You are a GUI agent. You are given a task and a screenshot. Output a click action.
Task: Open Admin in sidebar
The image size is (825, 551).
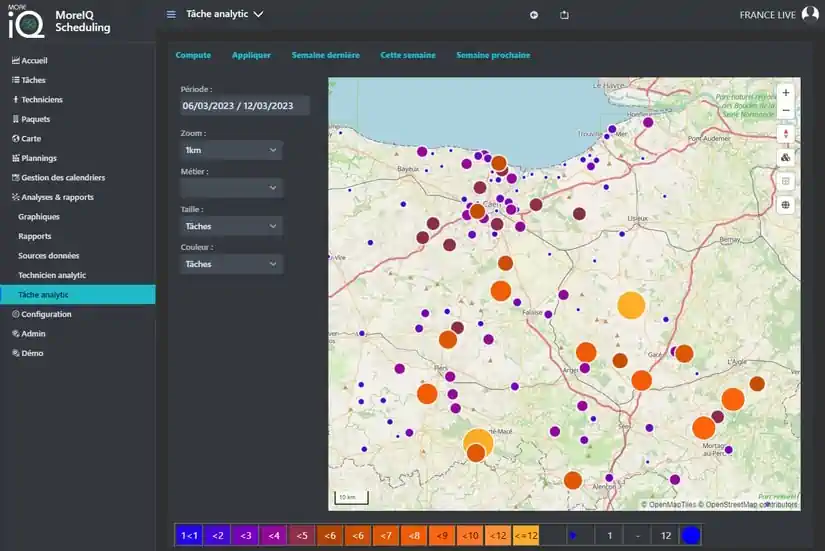[29, 334]
